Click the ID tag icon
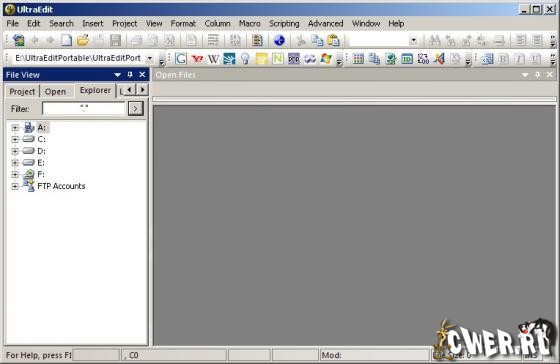Viewport: 560px width, 364px height. tap(407, 59)
